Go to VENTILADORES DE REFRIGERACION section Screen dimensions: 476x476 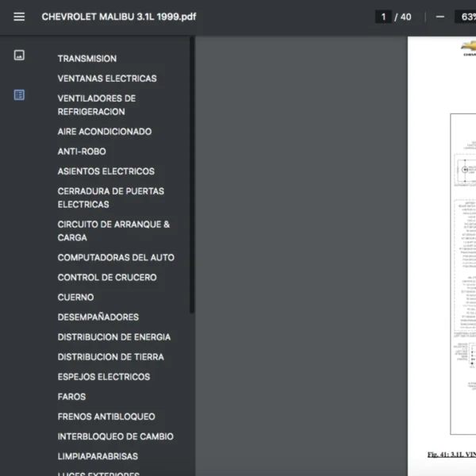tap(97, 105)
